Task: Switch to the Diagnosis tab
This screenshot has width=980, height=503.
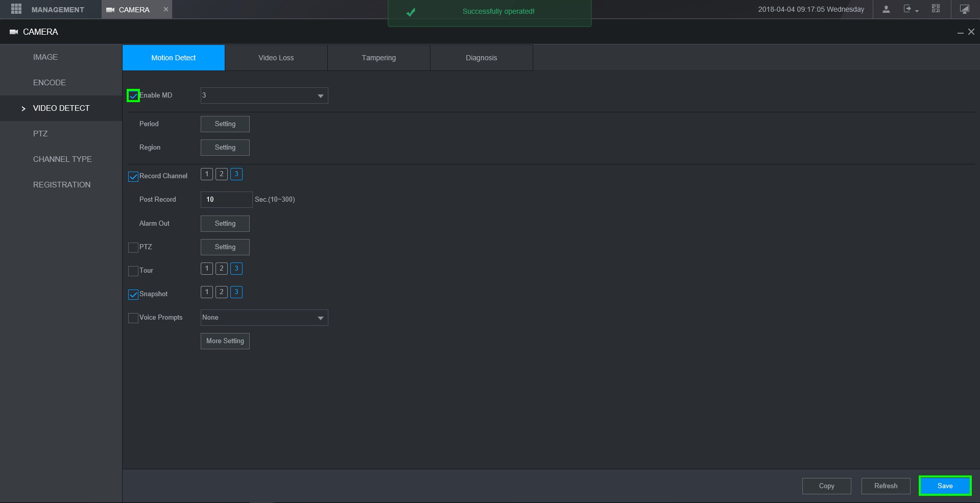Action: coord(482,58)
